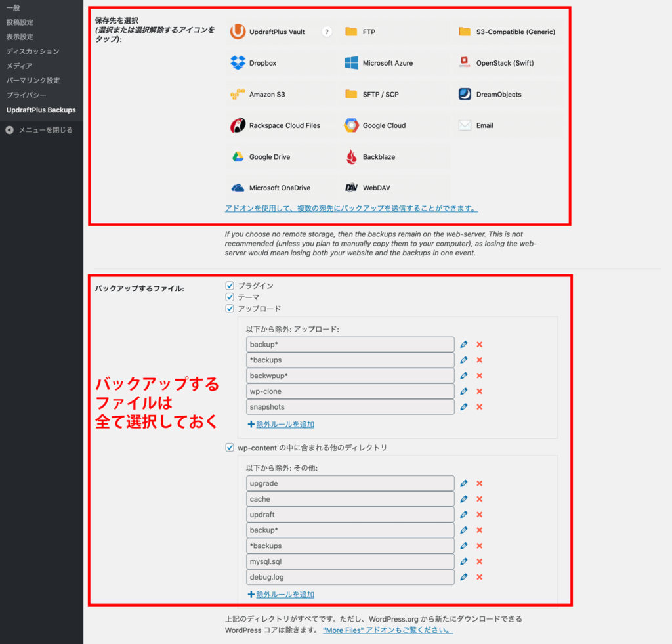Uncheck wp-content other directories checkbox
Viewport: 672px width, 644px height.
click(230, 448)
